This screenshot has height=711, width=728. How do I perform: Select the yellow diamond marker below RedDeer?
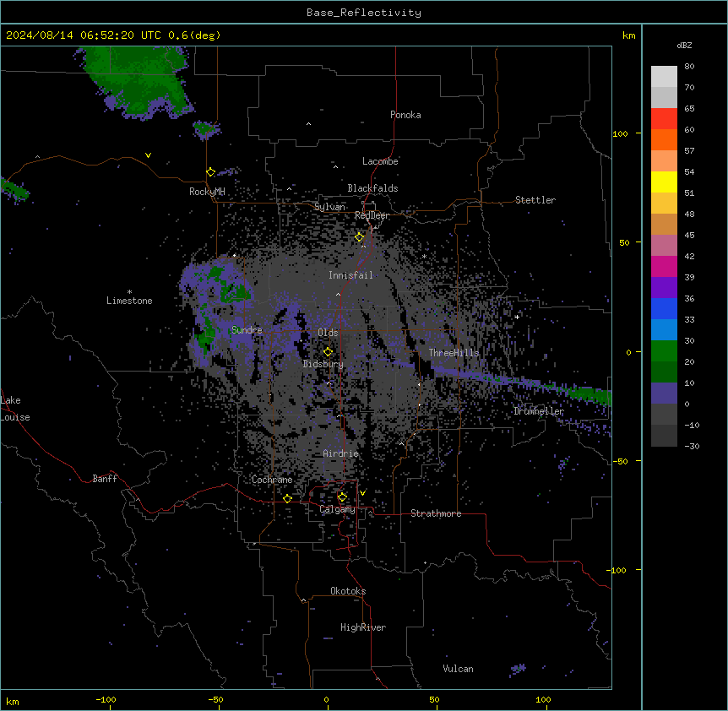point(359,237)
